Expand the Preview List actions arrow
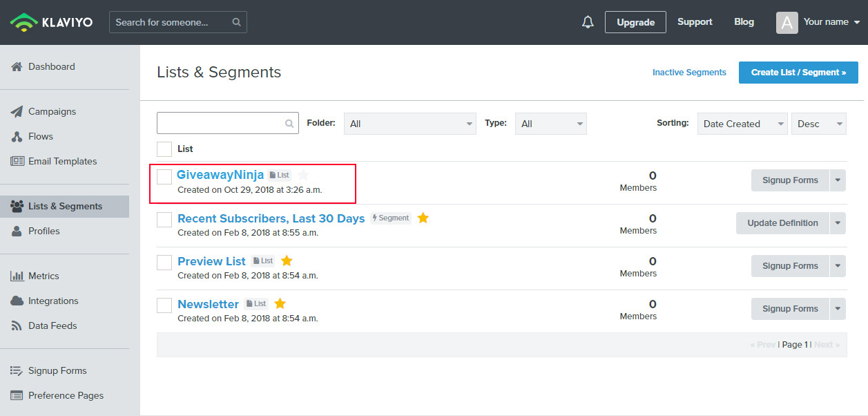Image resolution: width=868 pixels, height=416 pixels. tap(838, 266)
